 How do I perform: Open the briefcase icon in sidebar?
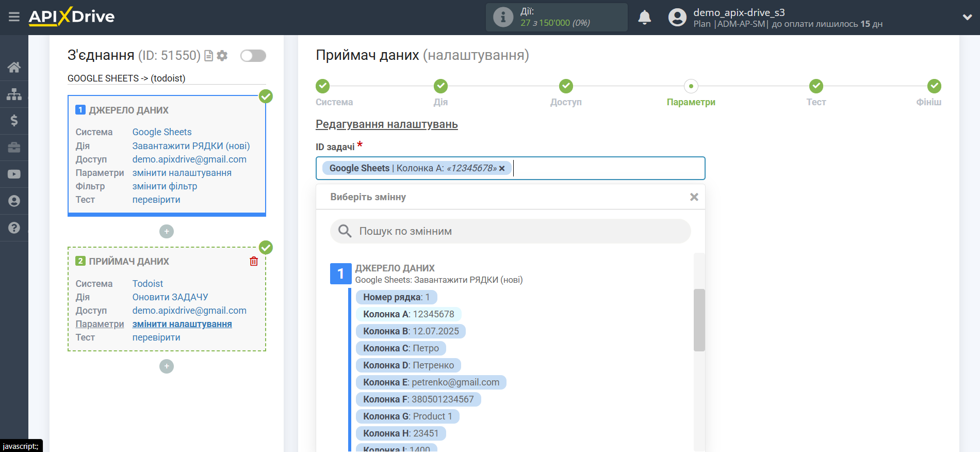pyautogui.click(x=14, y=148)
